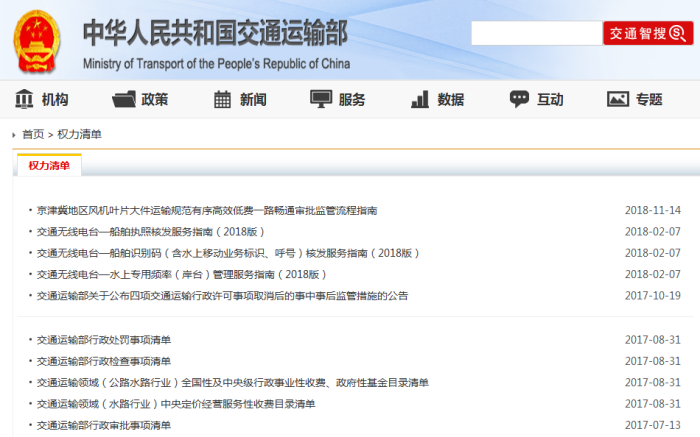Viewport: 700px width, 437px height.
Task: Click the date 2018-11-14
Action: pyautogui.click(x=653, y=210)
